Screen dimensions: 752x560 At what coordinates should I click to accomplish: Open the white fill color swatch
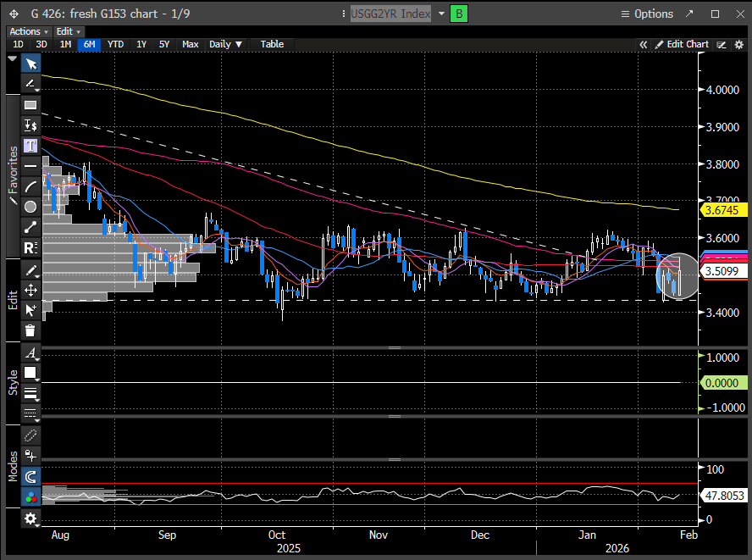point(30,373)
